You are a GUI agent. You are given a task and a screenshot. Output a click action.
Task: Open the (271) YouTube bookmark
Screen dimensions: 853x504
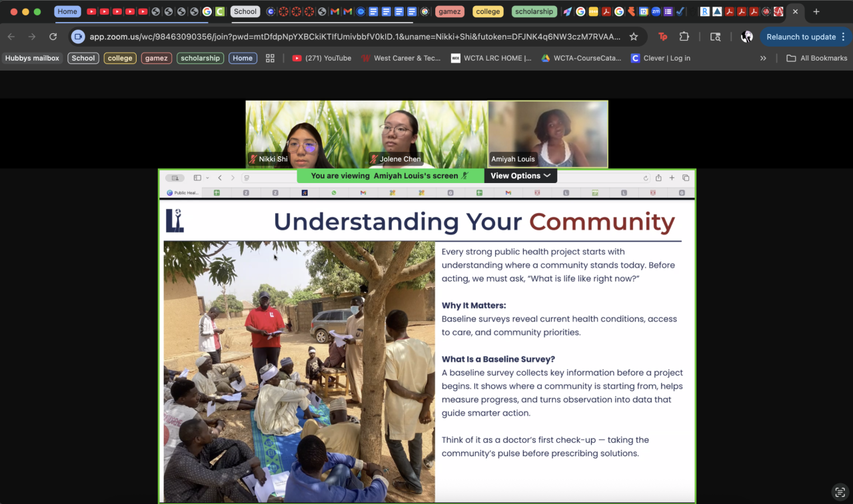[322, 58]
